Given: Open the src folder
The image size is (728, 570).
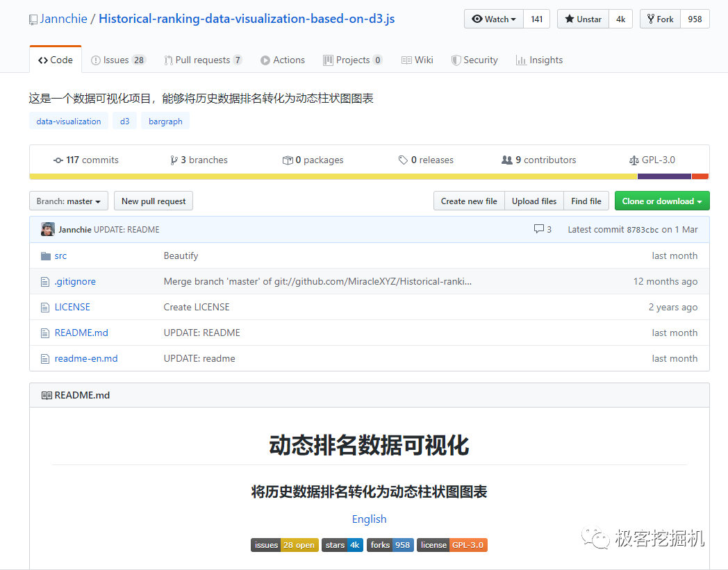Looking at the screenshot, I should (61, 255).
